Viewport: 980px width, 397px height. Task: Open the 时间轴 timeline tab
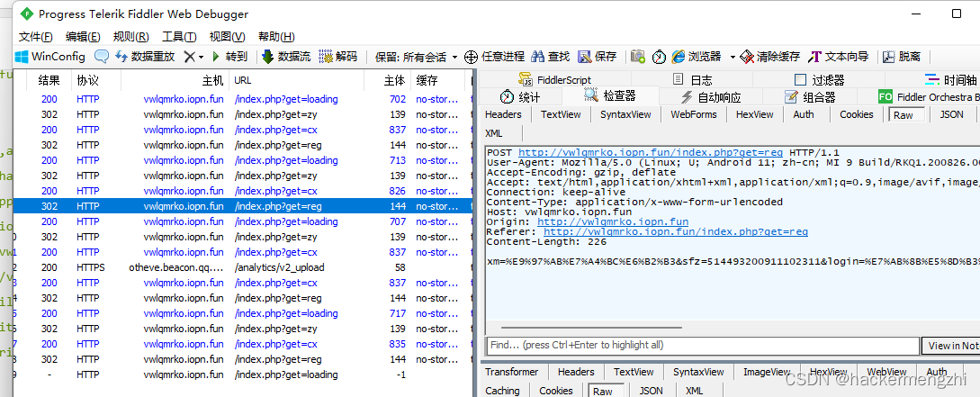coord(950,80)
